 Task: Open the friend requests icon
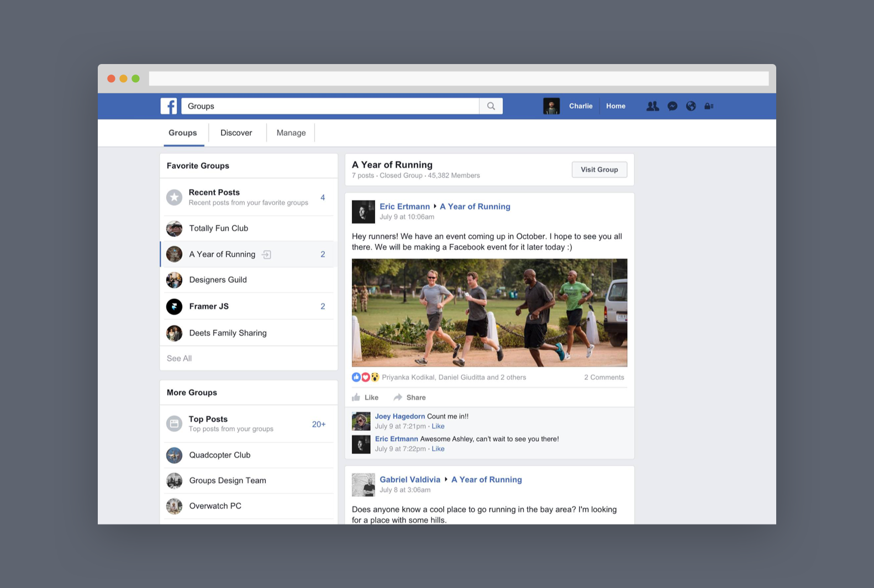coord(652,106)
